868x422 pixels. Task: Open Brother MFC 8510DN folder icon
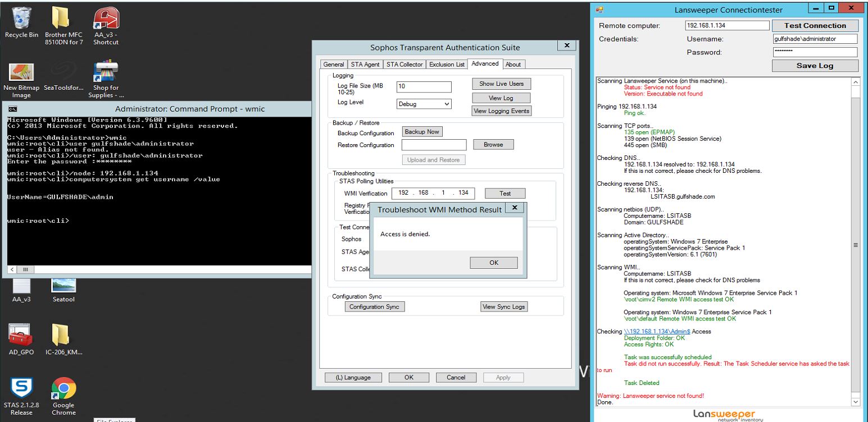point(63,26)
